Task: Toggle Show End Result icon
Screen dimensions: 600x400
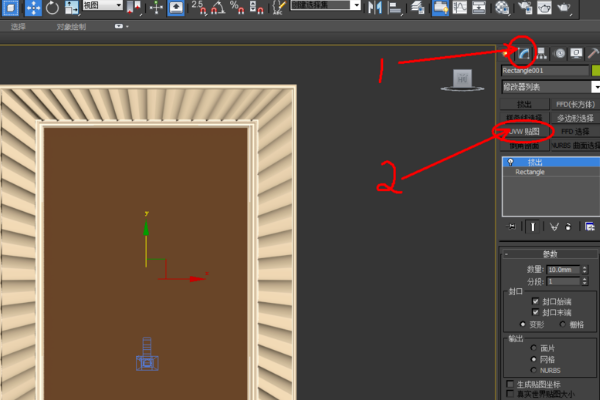Action: coord(532,227)
